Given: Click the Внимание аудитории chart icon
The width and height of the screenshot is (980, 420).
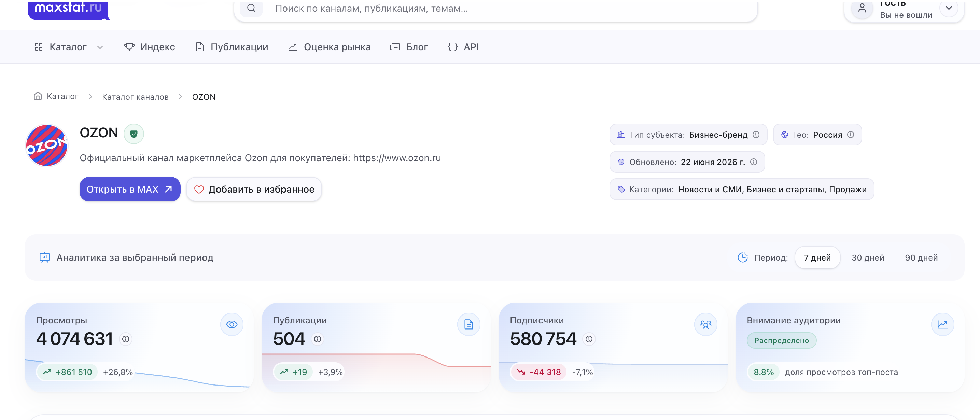Looking at the screenshot, I should (942, 324).
